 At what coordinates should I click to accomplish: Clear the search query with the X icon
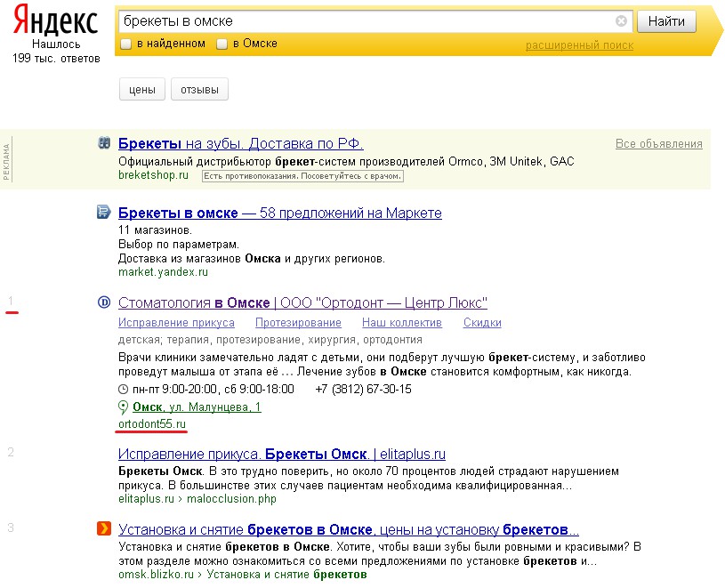(x=622, y=20)
